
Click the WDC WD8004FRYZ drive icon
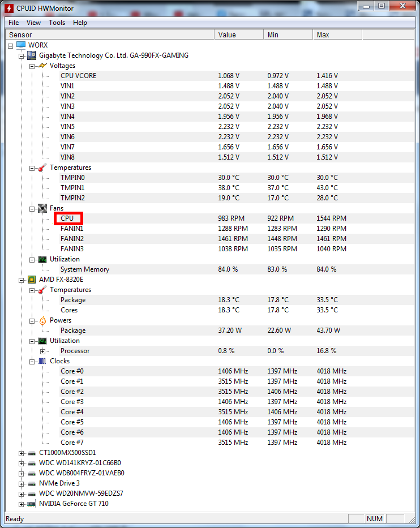[x=32, y=474]
